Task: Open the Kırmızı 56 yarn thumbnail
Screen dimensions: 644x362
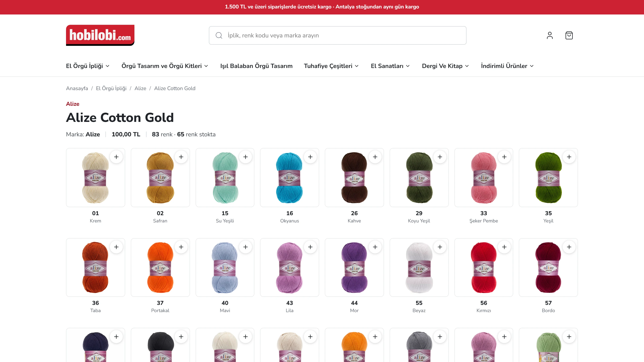Action: [x=483, y=267]
